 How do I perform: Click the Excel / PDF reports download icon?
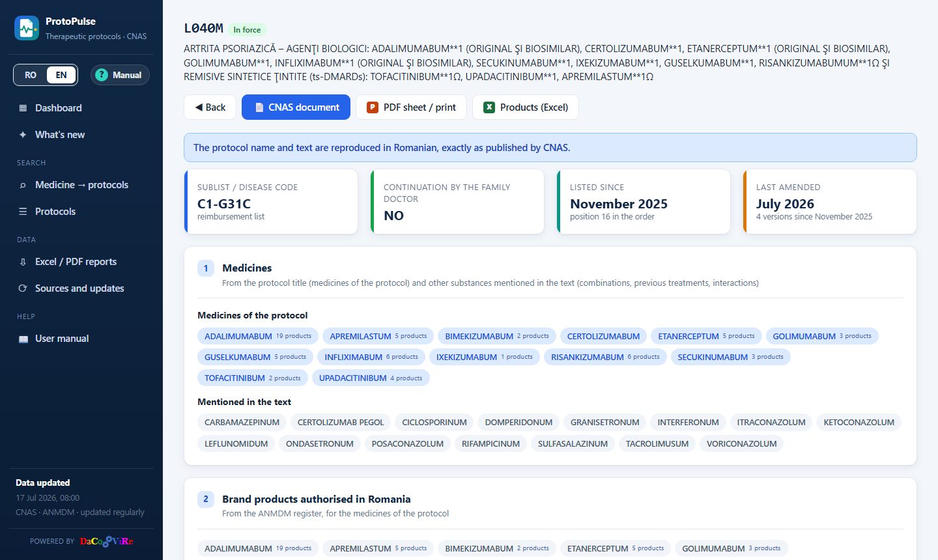pyautogui.click(x=23, y=262)
